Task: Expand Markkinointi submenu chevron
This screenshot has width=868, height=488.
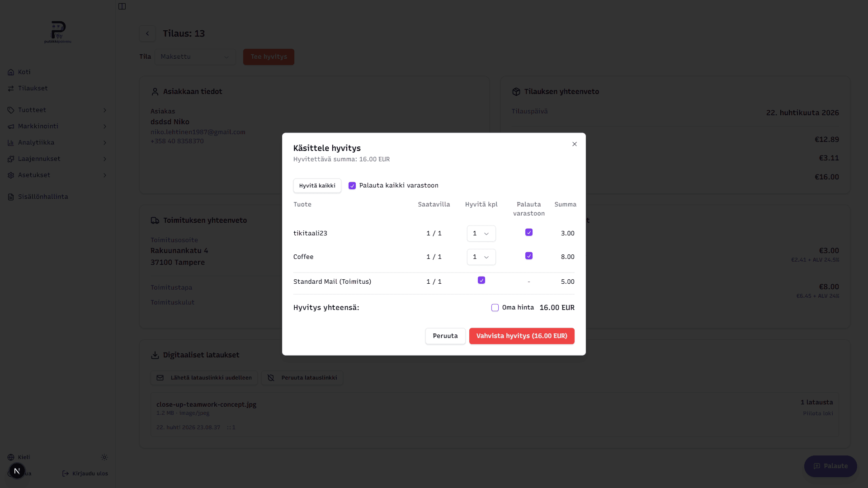Action: pos(105,127)
